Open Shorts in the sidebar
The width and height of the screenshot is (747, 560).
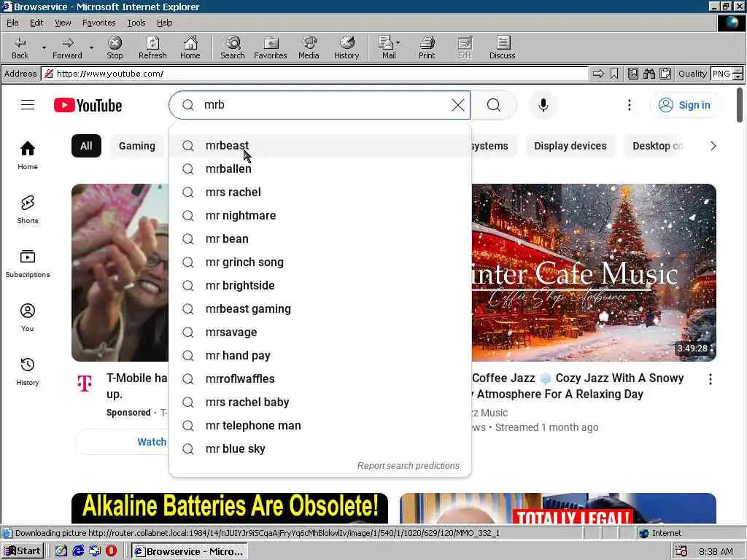[28, 209]
